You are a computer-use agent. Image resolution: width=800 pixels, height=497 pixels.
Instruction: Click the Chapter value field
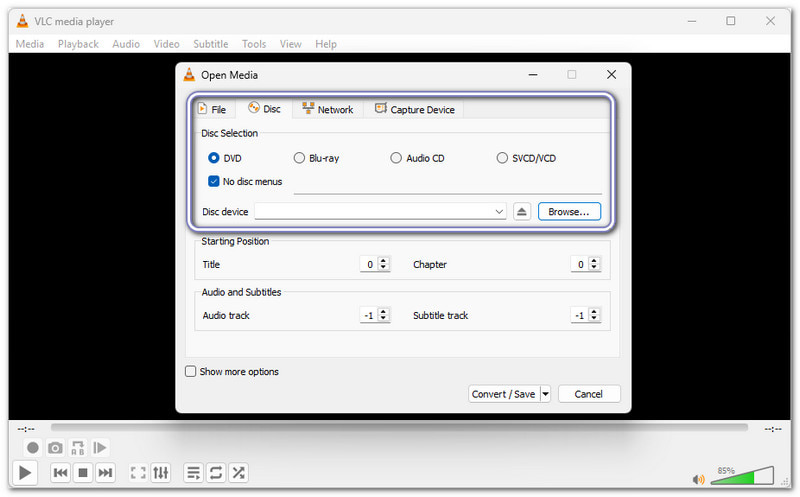(580, 264)
